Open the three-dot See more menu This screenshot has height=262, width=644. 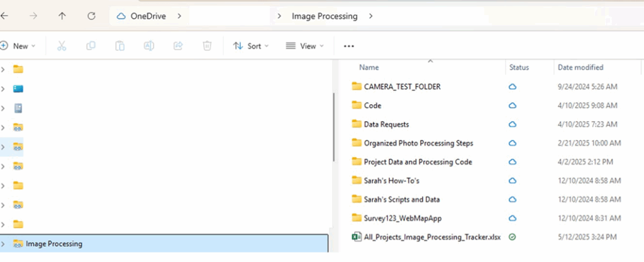click(x=348, y=46)
